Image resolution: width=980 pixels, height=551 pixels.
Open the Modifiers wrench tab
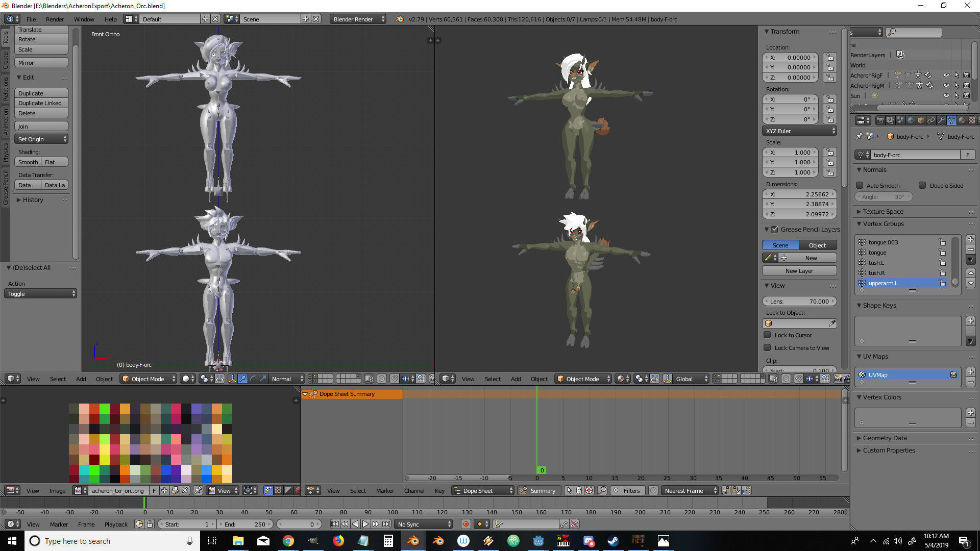[x=941, y=121]
